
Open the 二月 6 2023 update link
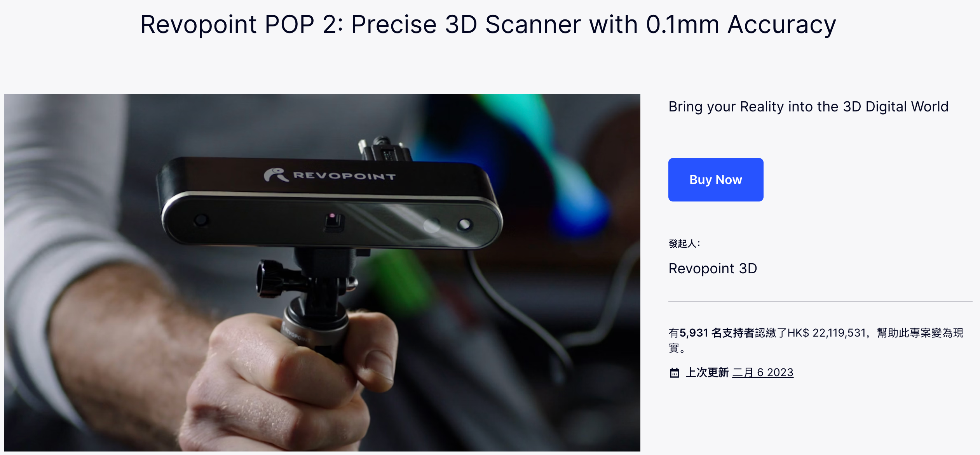762,372
